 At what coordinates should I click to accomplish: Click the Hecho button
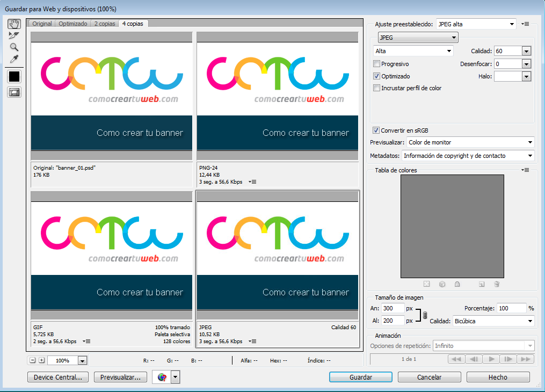[498, 377]
